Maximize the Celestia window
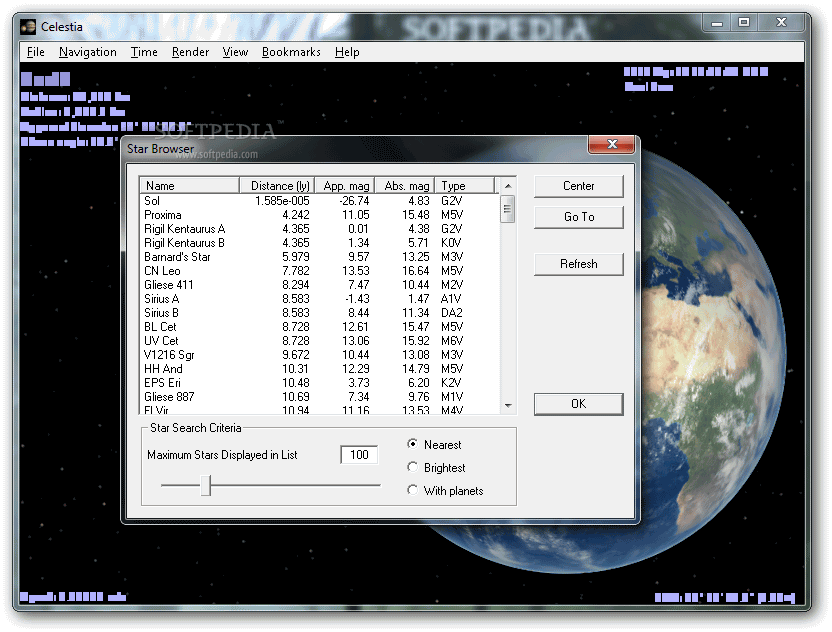This screenshot has height=632, width=832. 744,23
